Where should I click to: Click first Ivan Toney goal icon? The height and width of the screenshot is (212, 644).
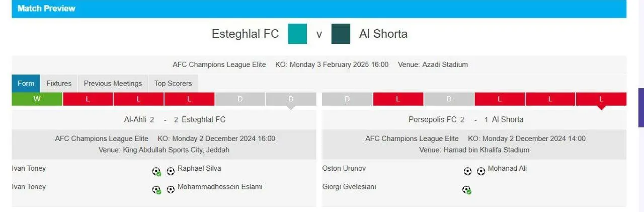[x=156, y=171]
